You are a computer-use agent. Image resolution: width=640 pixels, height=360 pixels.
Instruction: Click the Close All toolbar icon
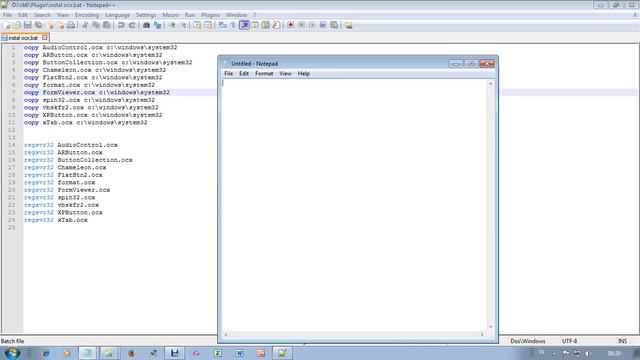point(60,25)
